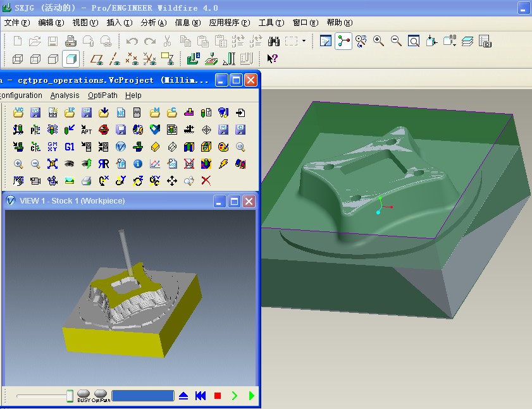The width and height of the screenshot is (532, 409).
Task: Open the 编辑(E) menu
Action: tap(51, 23)
